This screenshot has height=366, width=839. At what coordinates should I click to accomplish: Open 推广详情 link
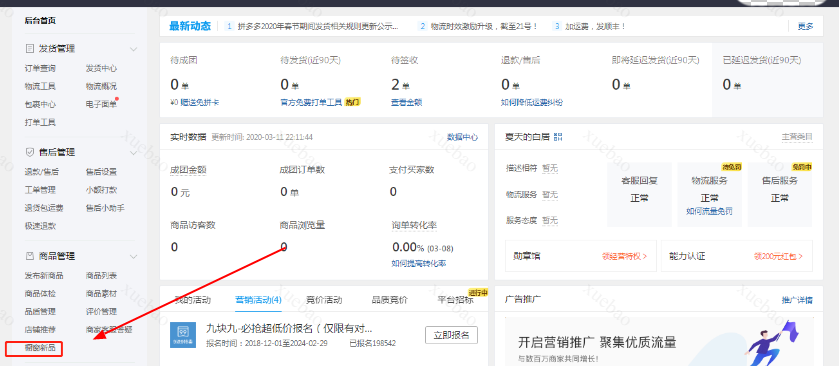[x=797, y=300]
